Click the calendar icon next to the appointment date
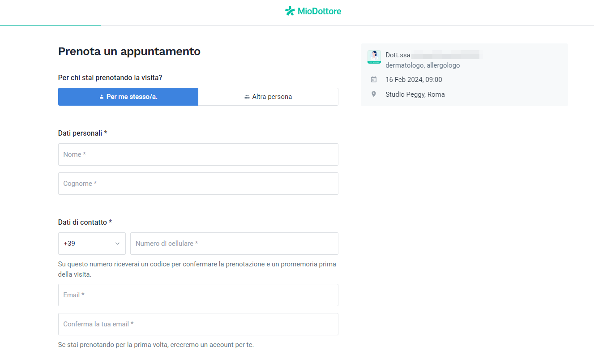 coord(374,79)
